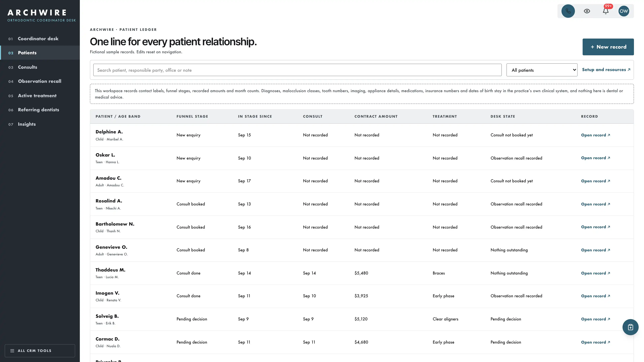
Task: Click Genevieve O.'s Nothing outstanding desk state
Action: pyautogui.click(x=509, y=250)
